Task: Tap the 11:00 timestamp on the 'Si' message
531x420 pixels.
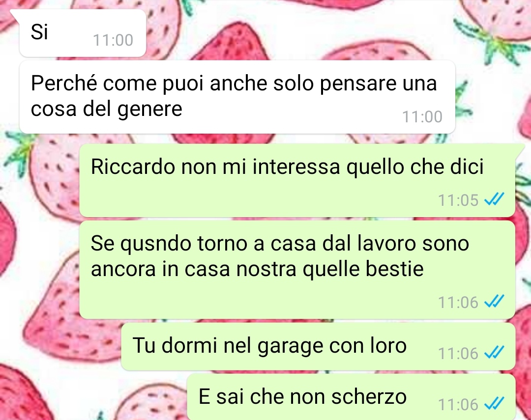Action: [113, 40]
